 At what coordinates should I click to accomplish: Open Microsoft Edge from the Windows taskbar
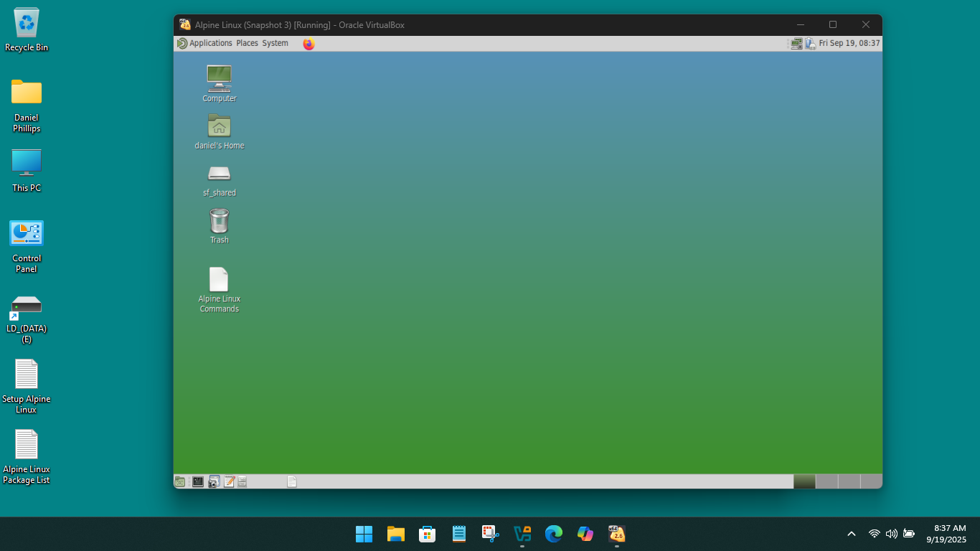(x=553, y=534)
